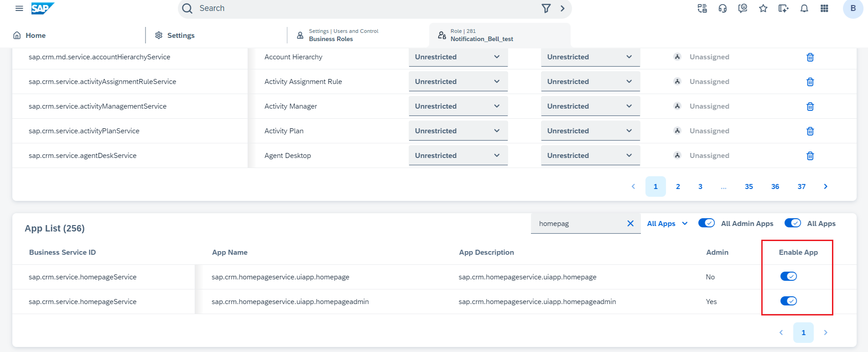Screen dimensions: 868x352
Task: Toggle the All Apps switch
Action: pyautogui.click(x=793, y=223)
